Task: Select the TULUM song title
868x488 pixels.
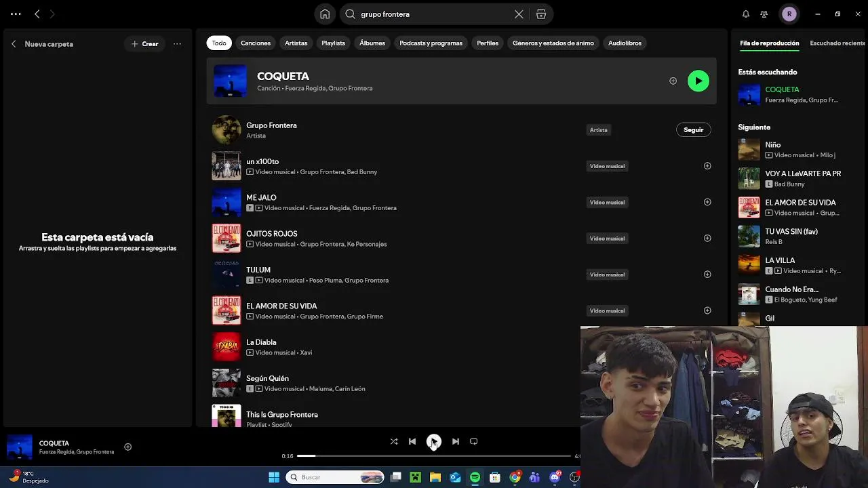Action: tap(258, 270)
